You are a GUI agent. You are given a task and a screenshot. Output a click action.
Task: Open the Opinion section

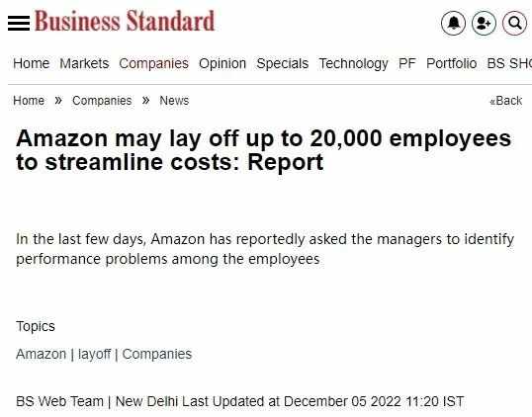pos(222,63)
